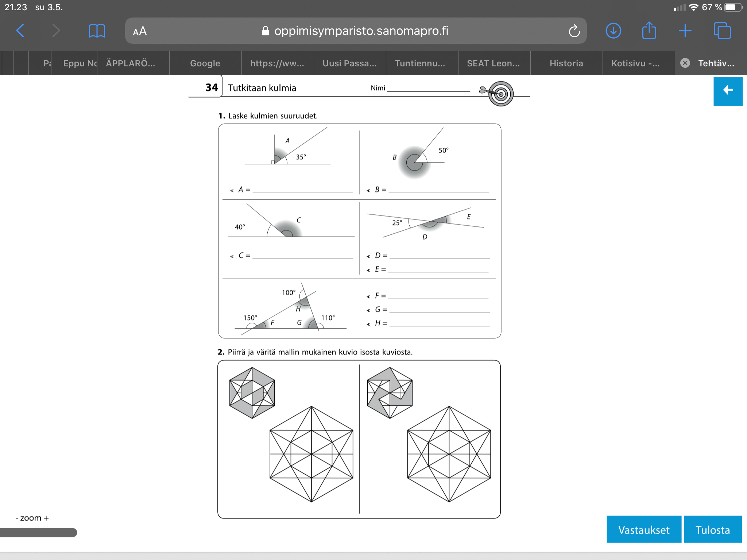Viewport: 747px width, 560px height.
Task: Open the downloads arrow icon
Action: [613, 31]
